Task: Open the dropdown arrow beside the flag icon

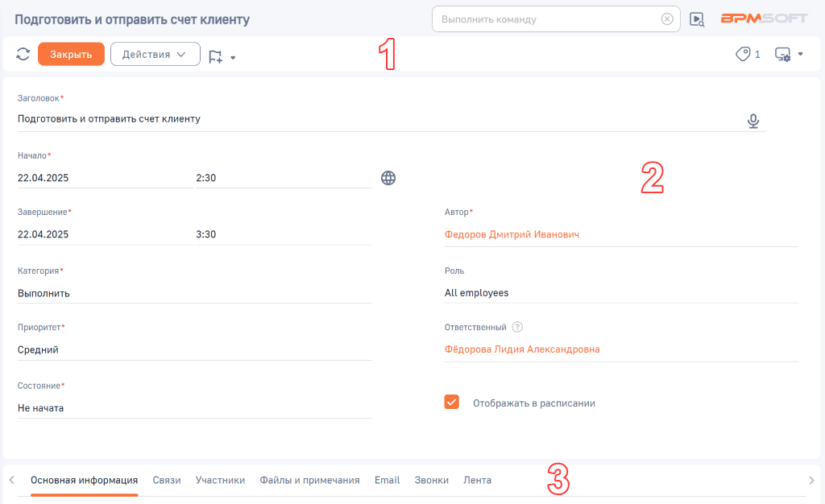Action: (233, 58)
